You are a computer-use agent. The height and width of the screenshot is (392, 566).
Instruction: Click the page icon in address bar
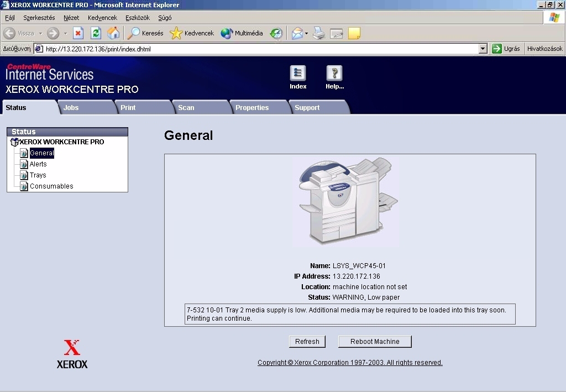(39, 49)
